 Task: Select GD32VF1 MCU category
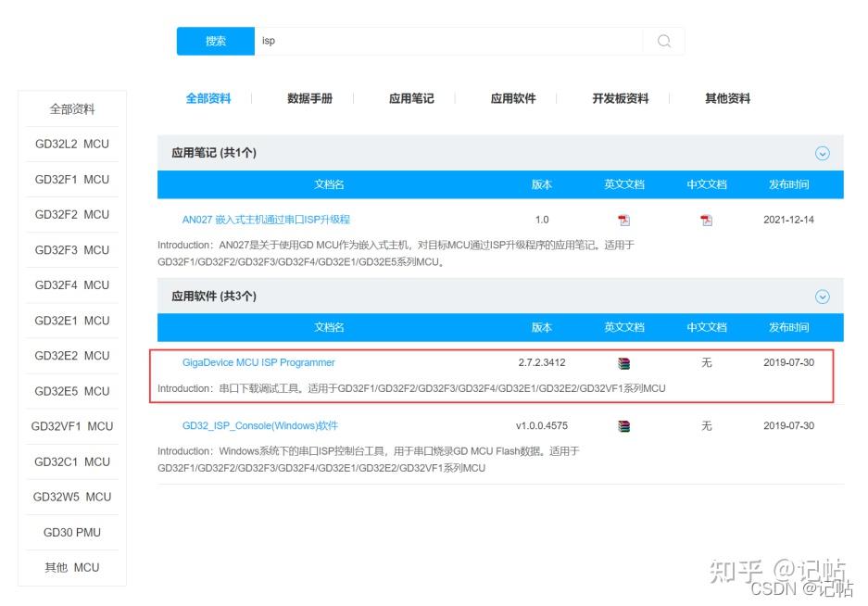click(x=71, y=426)
